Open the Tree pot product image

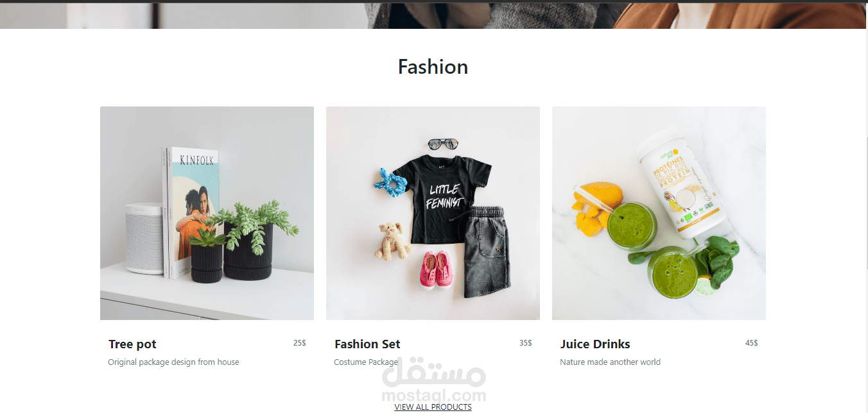207,213
